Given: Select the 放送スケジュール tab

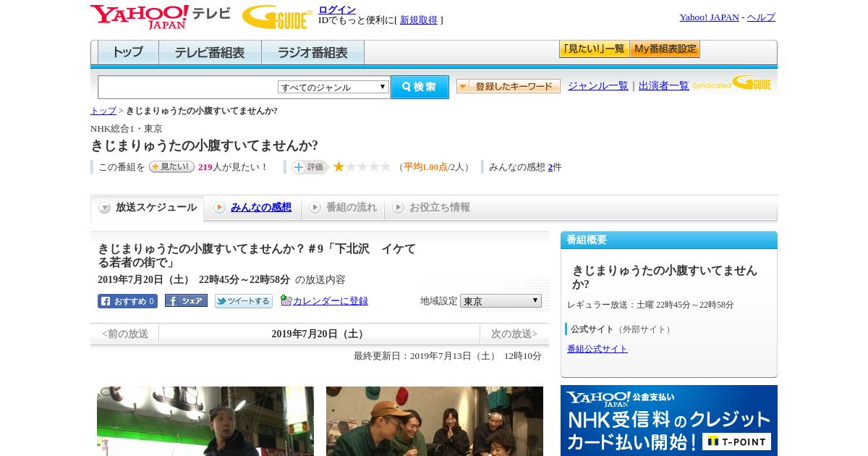Looking at the screenshot, I should pos(147,208).
